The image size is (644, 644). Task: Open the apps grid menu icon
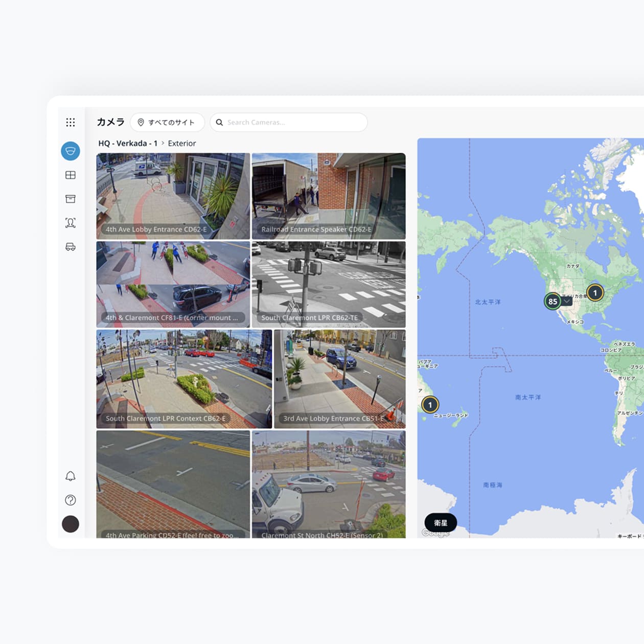tap(71, 122)
